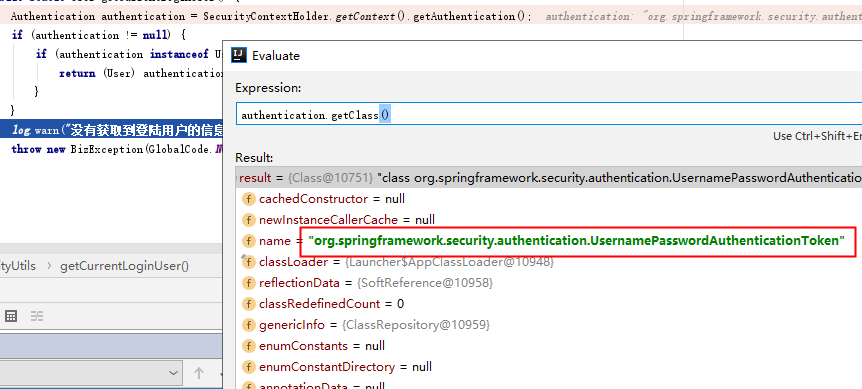
Task: Click the highlighted log.warn code line
Action: 112,130
